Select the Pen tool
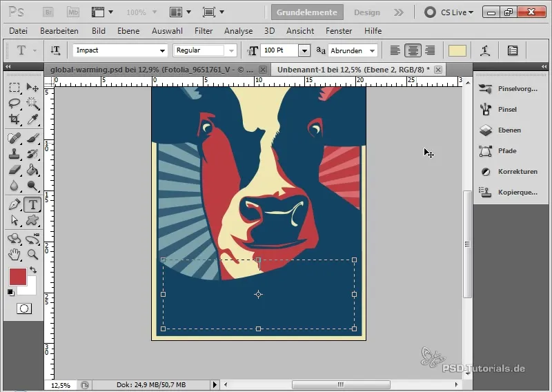This screenshot has width=552, height=392. (x=14, y=204)
